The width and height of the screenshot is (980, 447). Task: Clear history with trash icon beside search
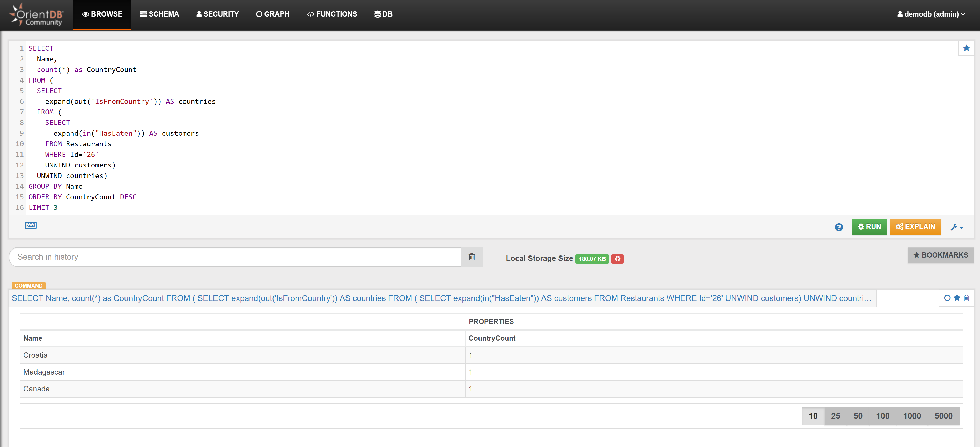(x=471, y=257)
